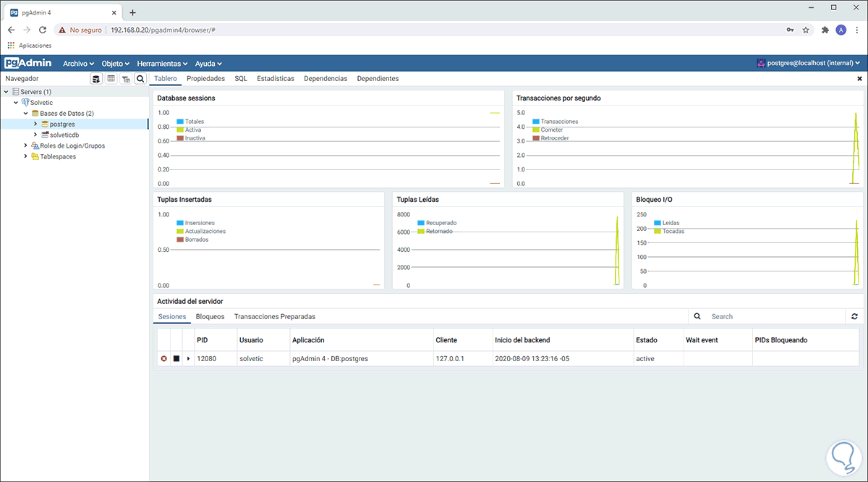Select the view data grid icon
The width and height of the screenshot is (868, 482).
[111, 78]
